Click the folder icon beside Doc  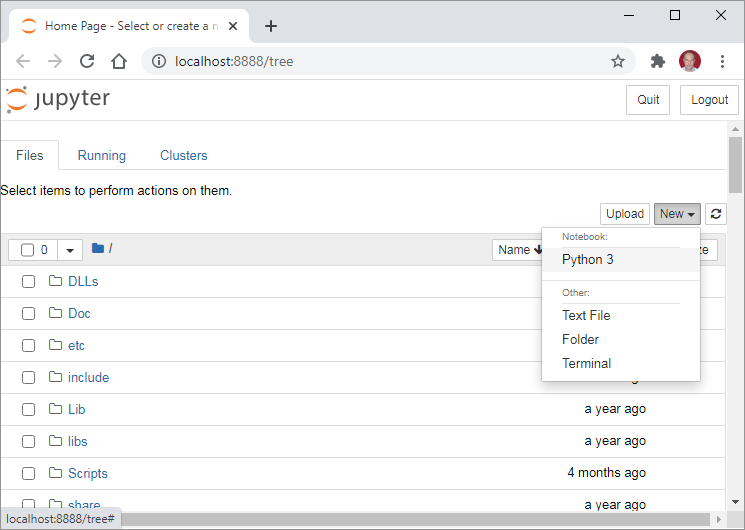click(x=56, y=313)
